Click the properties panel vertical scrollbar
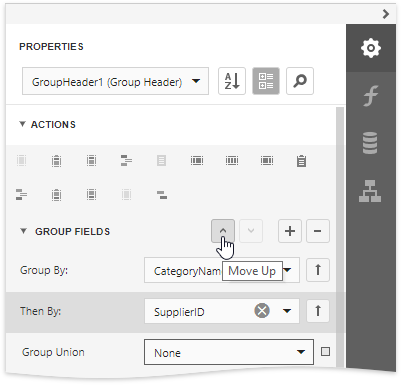The image size is (401, 385). 340,237
